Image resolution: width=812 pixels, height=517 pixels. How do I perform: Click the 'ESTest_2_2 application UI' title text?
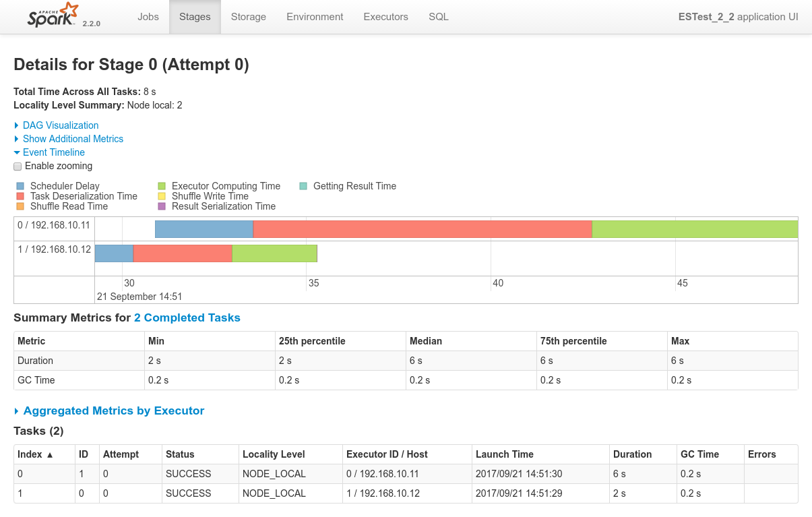click(739, 17)
